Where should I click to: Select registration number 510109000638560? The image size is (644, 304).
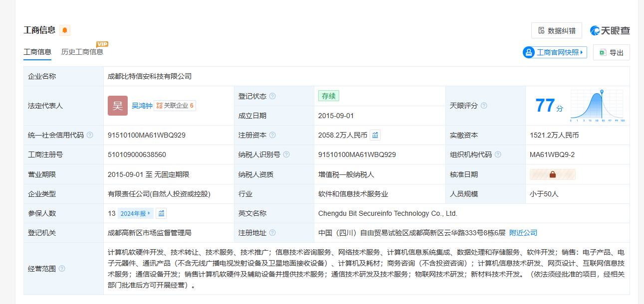click(137, 154)
